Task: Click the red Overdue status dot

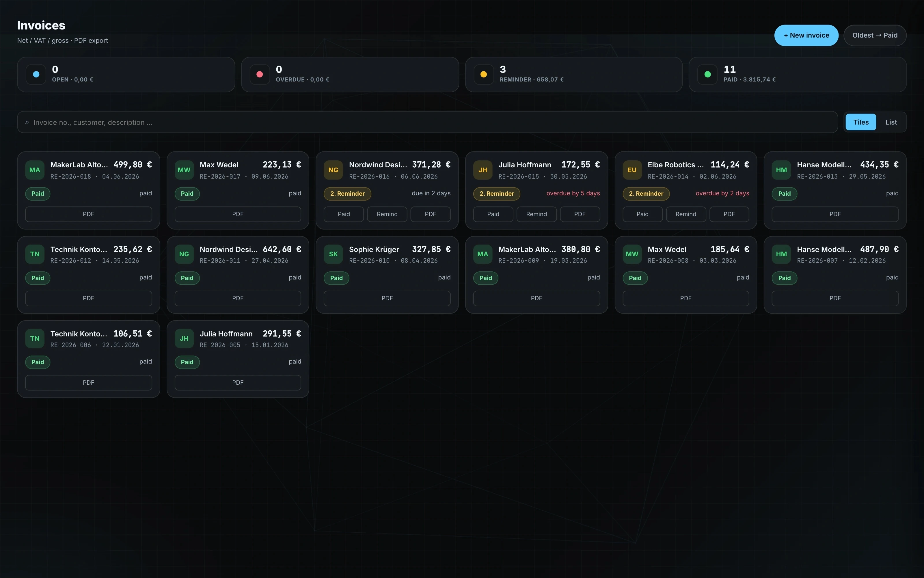Action: pyautogui.click(x=260, y=74)
